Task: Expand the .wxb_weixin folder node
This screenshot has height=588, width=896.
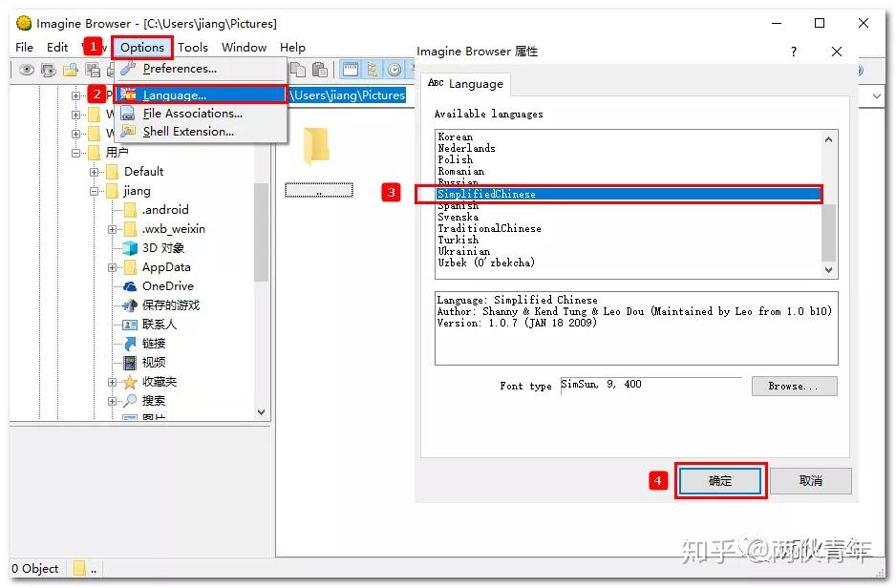Action: click(112, 229)
